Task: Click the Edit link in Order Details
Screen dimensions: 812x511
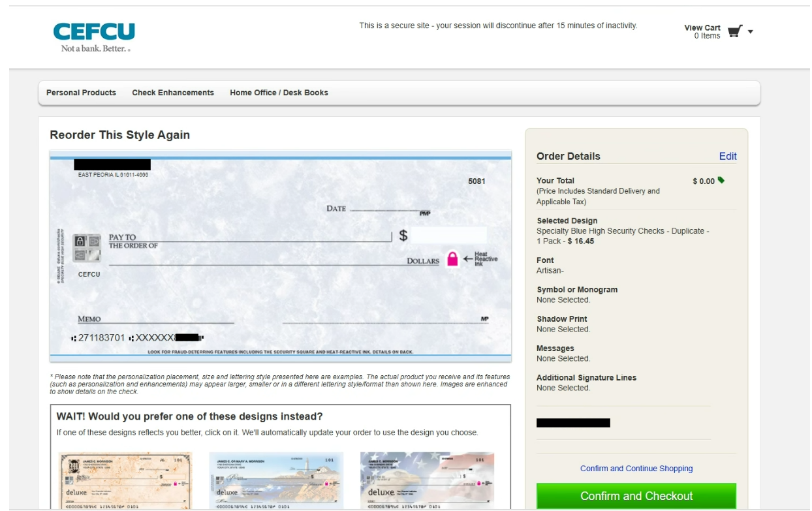Action: click(728, 156)
